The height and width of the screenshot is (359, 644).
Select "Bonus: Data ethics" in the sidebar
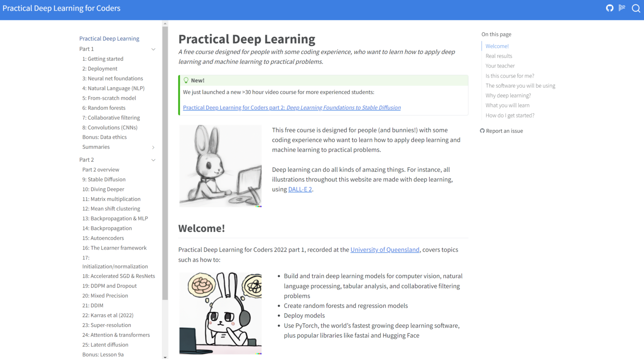click(x=104, y=137)
